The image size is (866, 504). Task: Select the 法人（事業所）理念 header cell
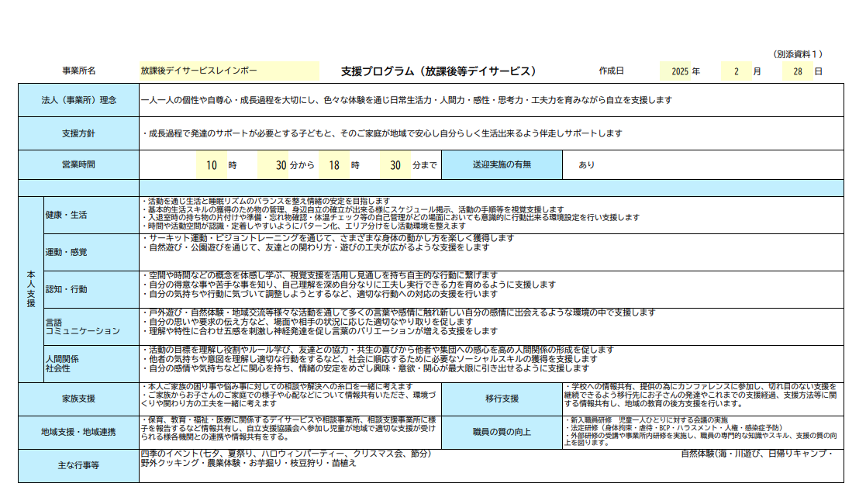tap(78, 100)
